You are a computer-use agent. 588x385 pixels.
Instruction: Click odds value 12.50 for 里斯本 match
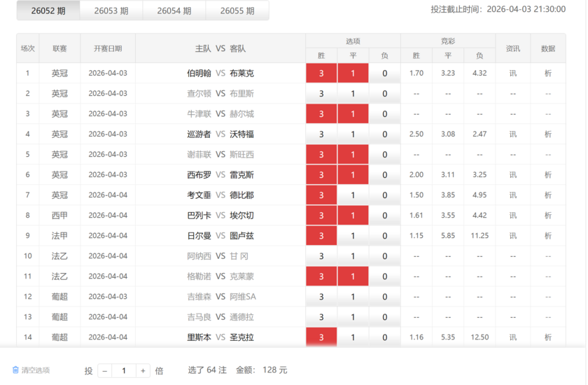479,337
